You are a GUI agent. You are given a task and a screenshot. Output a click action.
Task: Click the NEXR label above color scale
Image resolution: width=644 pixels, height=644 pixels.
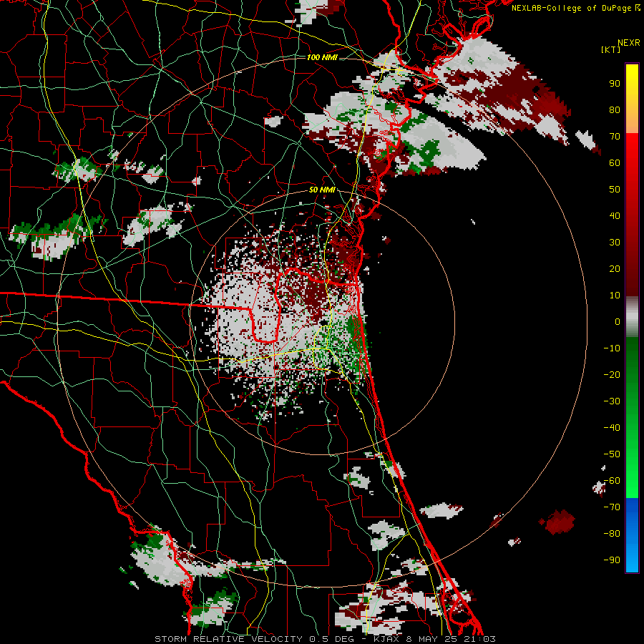point(629,43)
